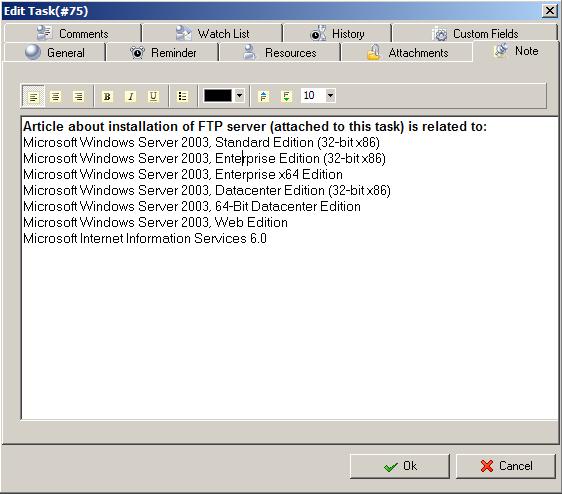Click the bold heading line about FTP server
The width and height of the screenshot is (562, 494).
coord(255,126)
